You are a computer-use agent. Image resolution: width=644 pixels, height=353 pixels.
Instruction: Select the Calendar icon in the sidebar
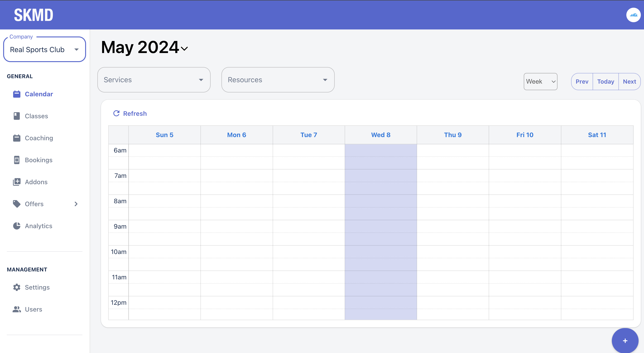pyautogui.click(x=17, y=94)
